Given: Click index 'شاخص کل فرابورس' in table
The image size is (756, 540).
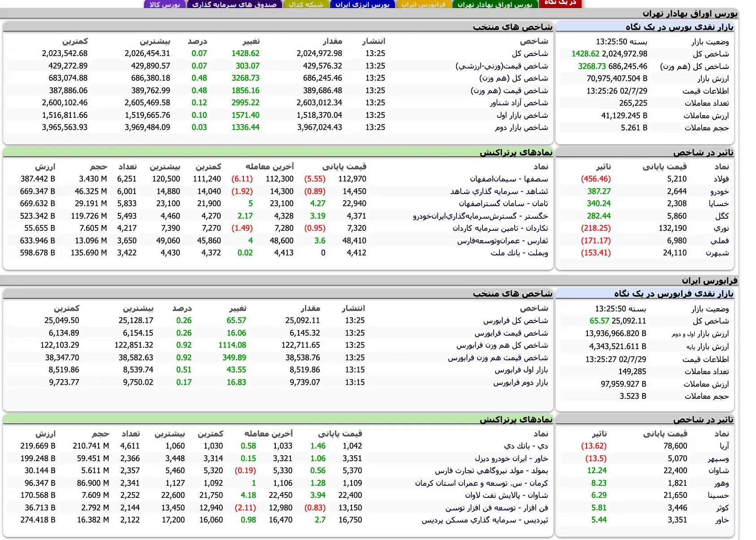Looking at the screenshot, I should [516, 320].
